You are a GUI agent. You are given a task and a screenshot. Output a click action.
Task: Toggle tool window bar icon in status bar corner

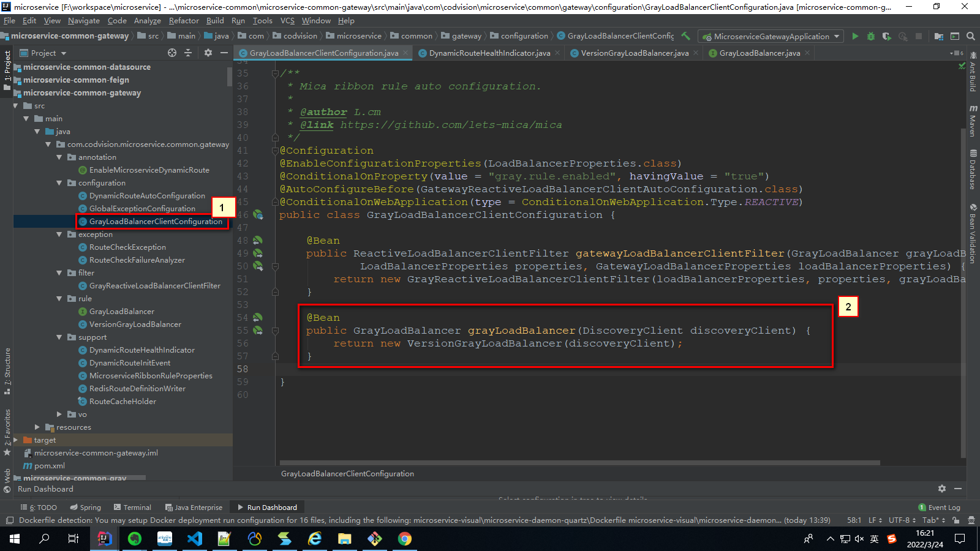tap(9, 520)
